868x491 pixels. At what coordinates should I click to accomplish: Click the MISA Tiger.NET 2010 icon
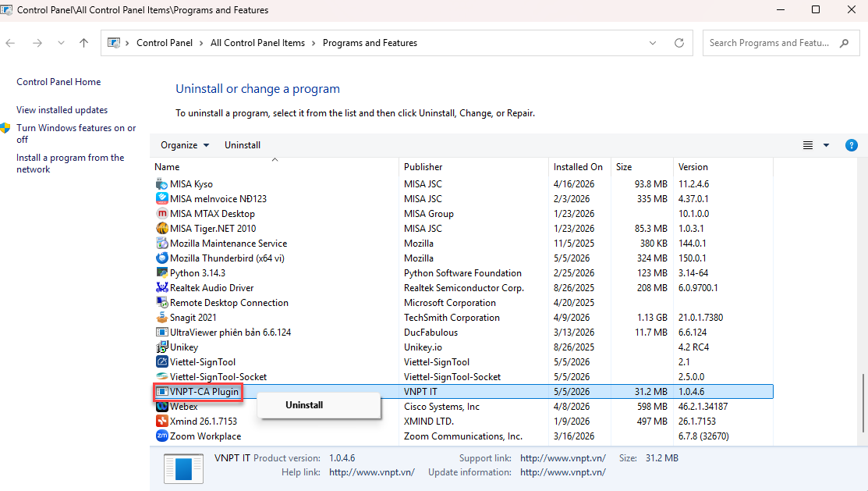point(161,228)
